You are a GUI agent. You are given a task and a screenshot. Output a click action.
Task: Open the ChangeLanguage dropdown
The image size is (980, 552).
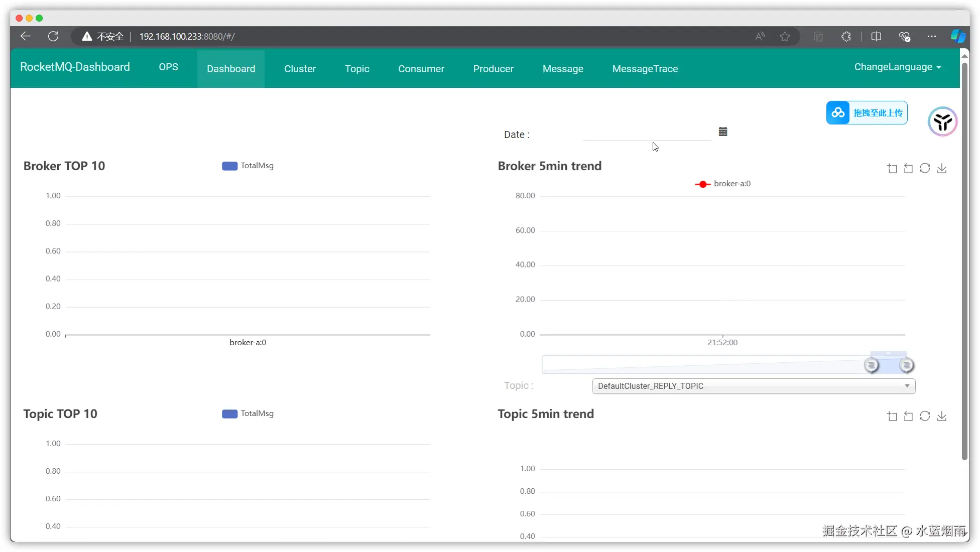click(x=897, y=67)
